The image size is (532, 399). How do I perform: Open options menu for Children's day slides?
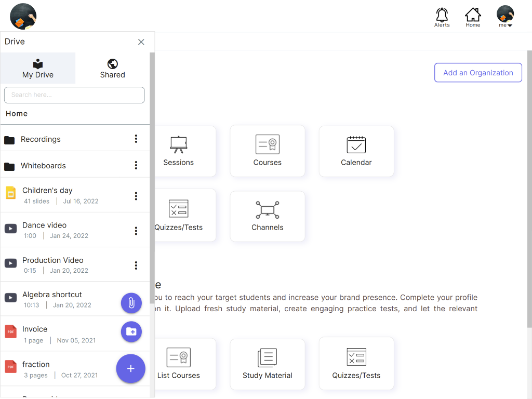[136, 196]
